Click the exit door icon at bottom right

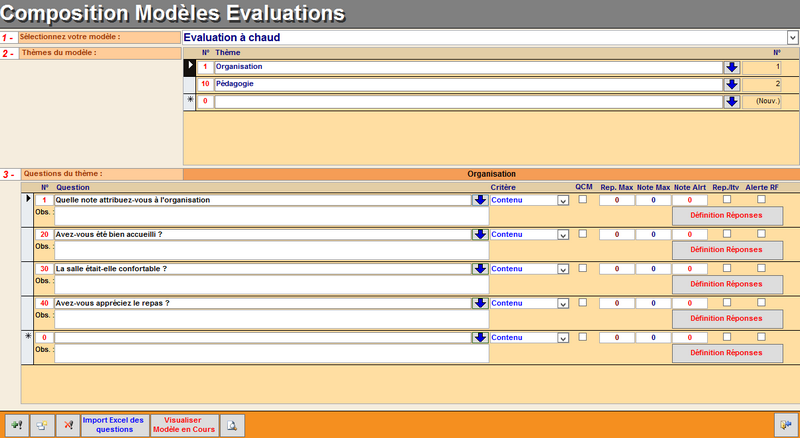click(x=784, y=425)
